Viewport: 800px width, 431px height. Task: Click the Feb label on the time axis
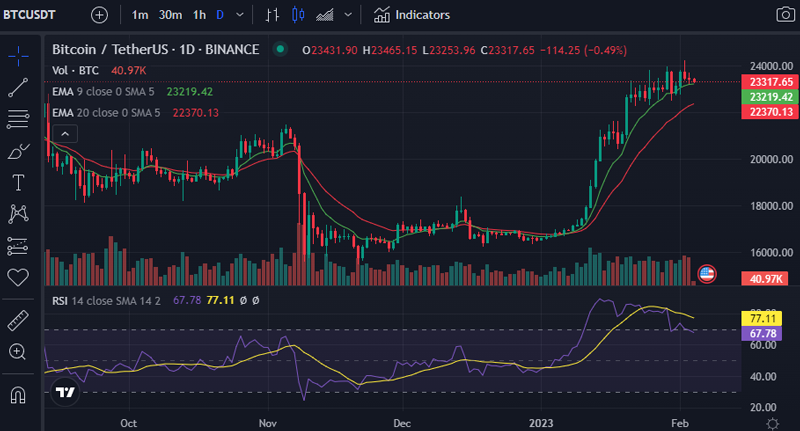(x=680, y=423)
